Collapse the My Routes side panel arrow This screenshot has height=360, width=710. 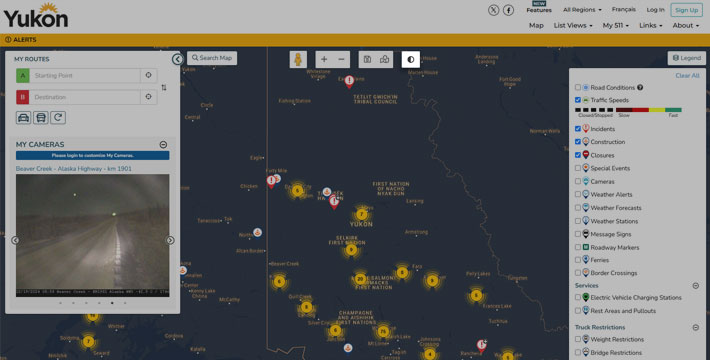pyautogui.click(x=178, y=59)
